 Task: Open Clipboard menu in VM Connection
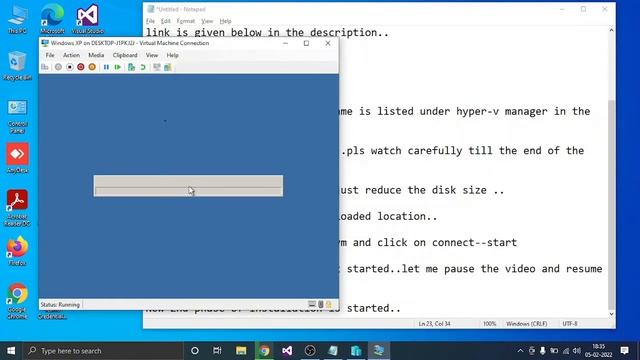coord(125,55)
